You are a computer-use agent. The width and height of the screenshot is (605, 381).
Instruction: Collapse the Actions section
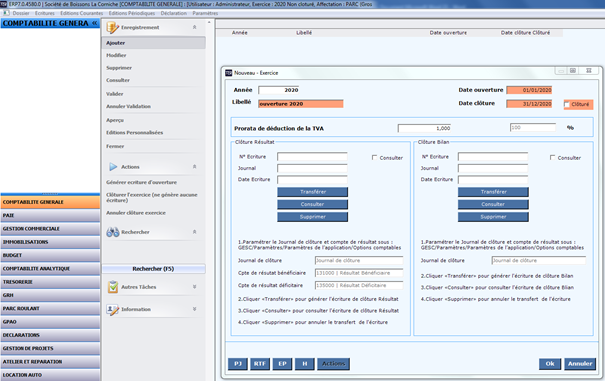[x=194, y=167]
